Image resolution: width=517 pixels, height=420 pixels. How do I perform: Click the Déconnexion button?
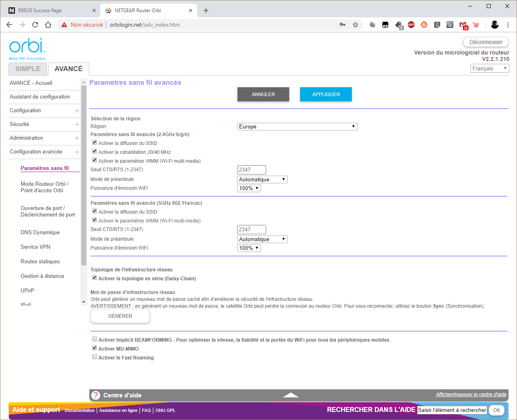tap(486, 42)
